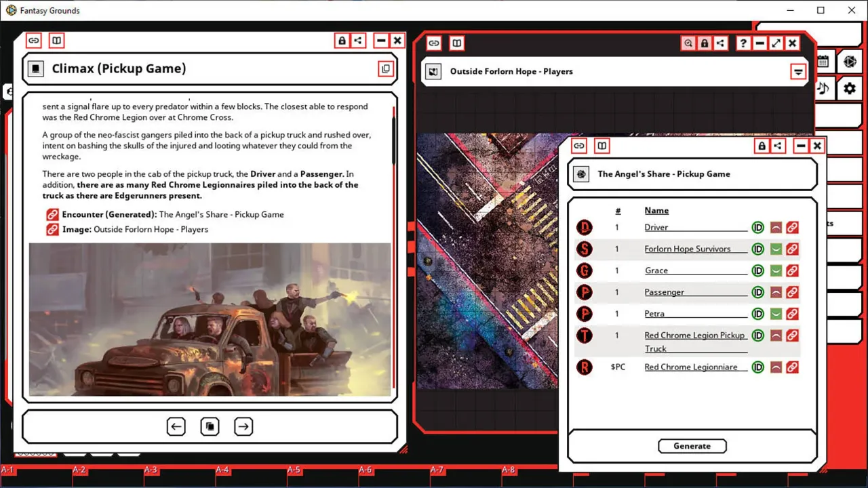Click the Passenger name field
The image size is (868, 488).
[x=696, y=292]
